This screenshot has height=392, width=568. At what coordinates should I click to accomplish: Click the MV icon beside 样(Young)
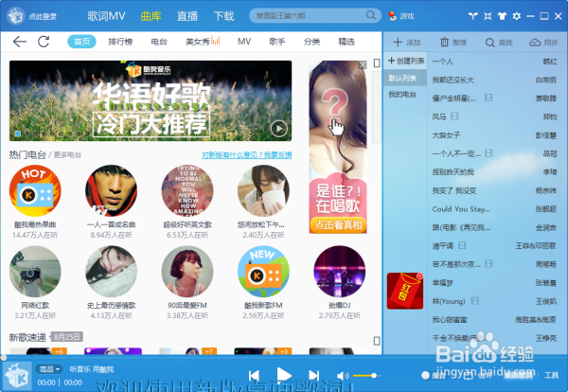[x=475, y=301]
